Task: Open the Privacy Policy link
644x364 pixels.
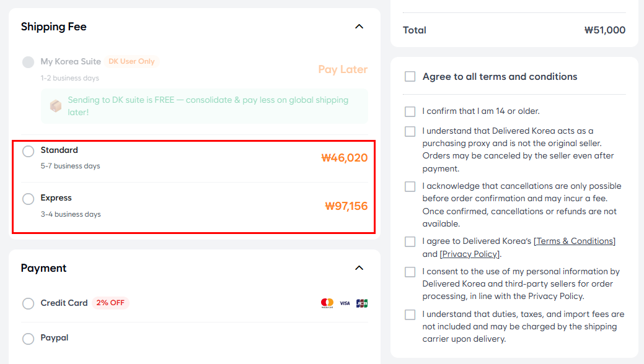Action: 470,254
